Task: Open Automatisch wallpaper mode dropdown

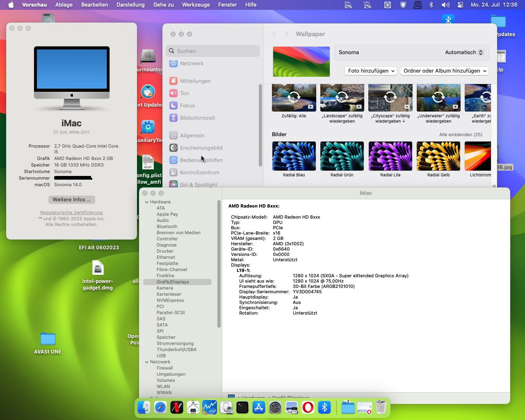Action: point(464,52)
